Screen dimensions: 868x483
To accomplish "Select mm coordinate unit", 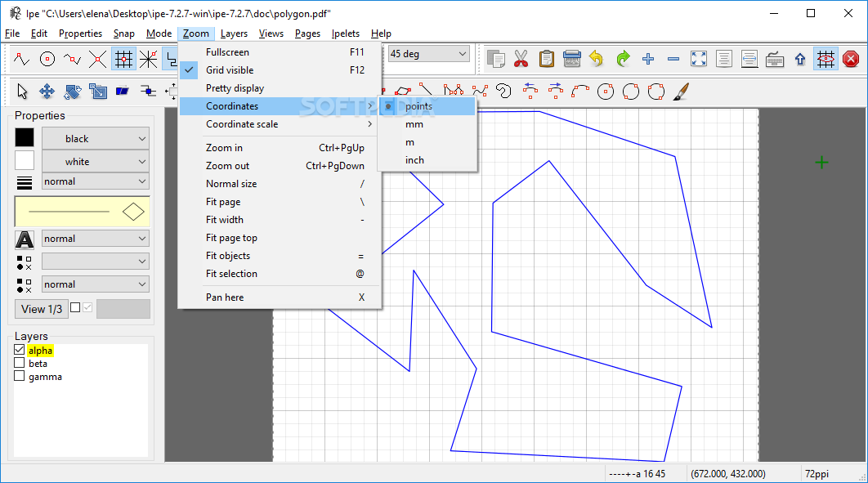I will click(x=427, y=124).
